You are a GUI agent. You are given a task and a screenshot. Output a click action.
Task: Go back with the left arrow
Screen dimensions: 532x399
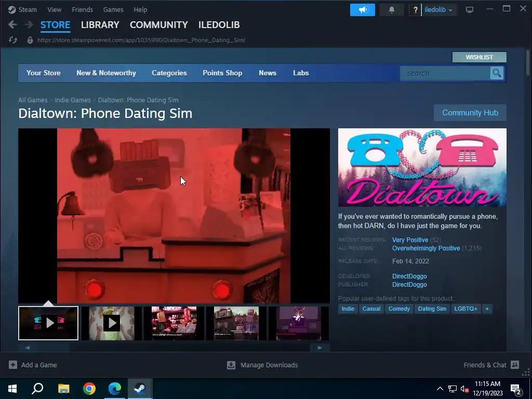12,24
